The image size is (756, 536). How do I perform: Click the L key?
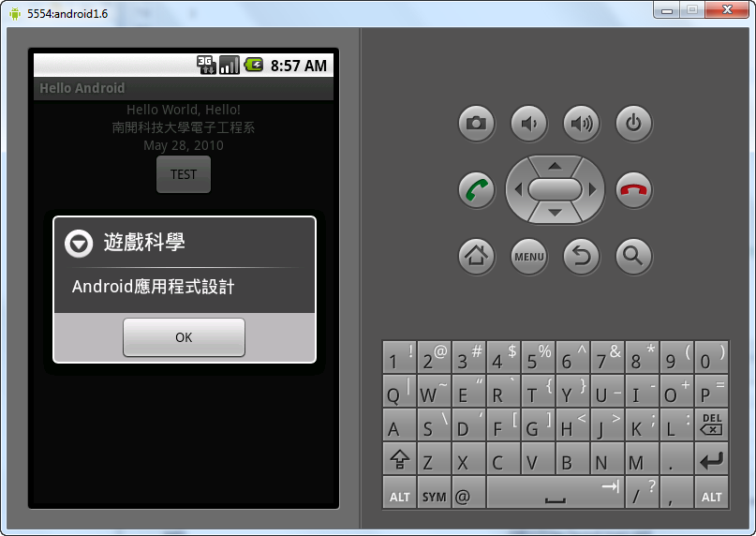pos(677,424)
